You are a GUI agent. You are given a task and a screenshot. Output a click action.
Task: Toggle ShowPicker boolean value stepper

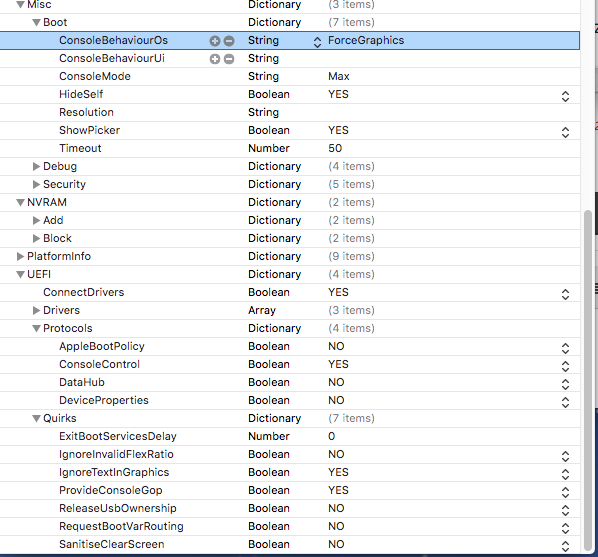tap(565, 132)
